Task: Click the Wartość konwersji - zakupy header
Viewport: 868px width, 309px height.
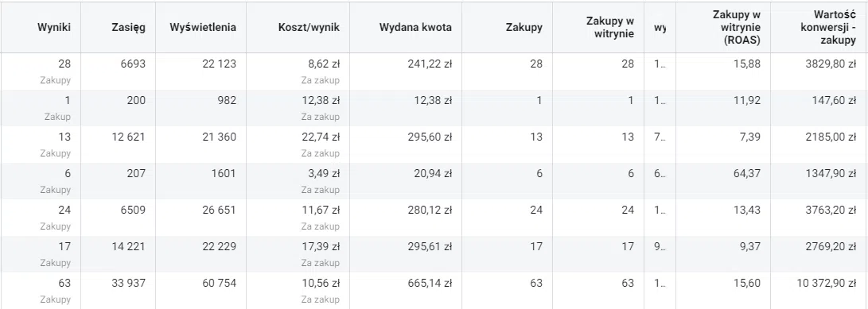Action: click(x=828, y=28)
